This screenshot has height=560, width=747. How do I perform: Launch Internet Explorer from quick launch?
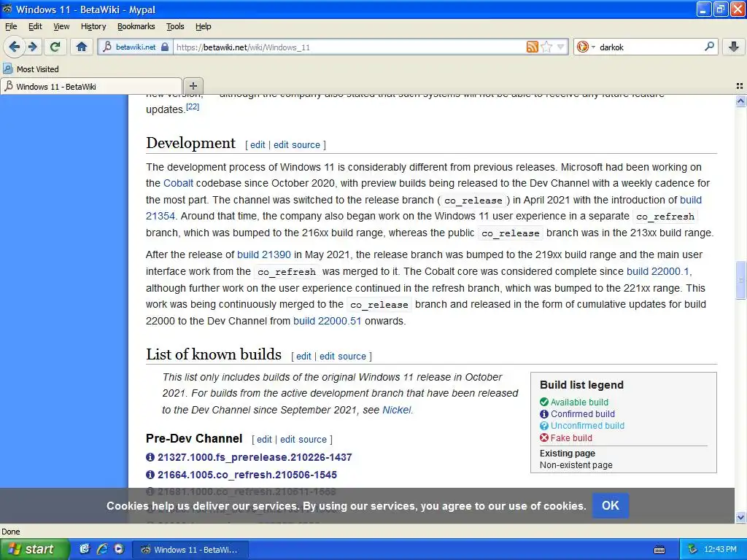(102, 549)
